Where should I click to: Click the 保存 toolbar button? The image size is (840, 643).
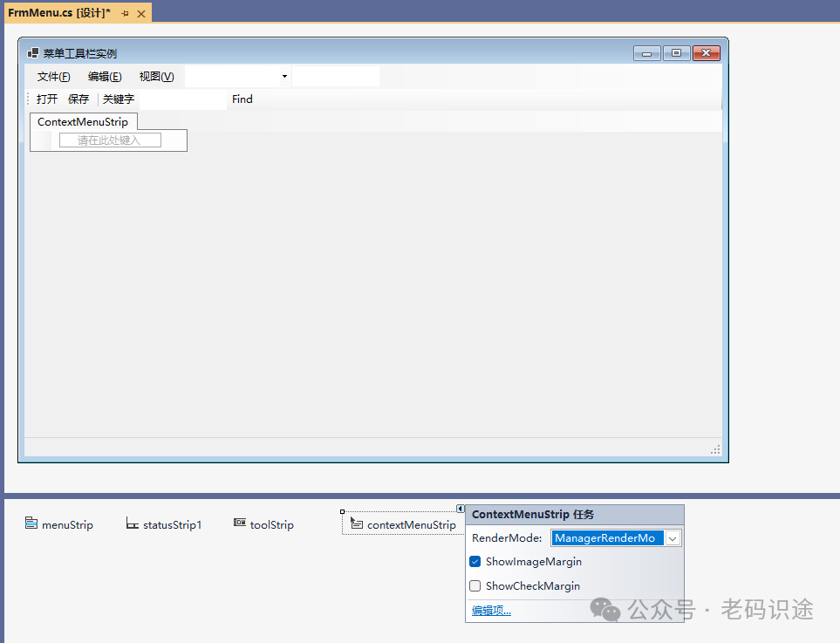pos(79,99)
